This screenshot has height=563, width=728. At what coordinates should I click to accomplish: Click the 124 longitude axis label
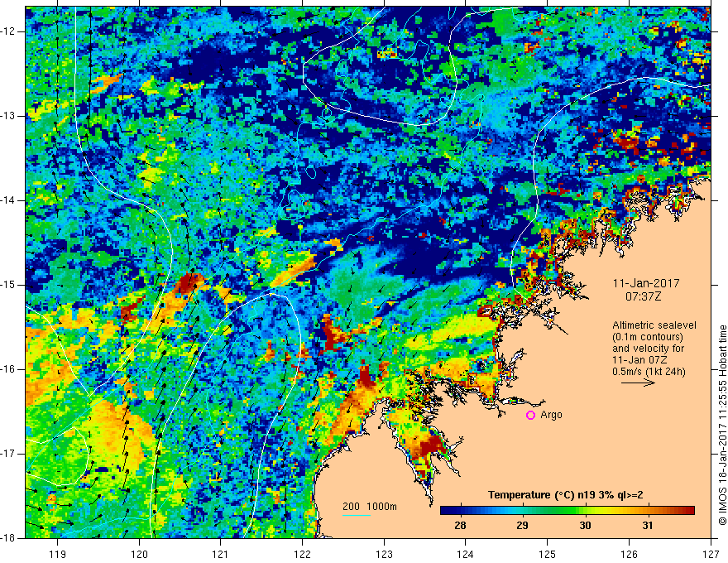pos(466,554)
